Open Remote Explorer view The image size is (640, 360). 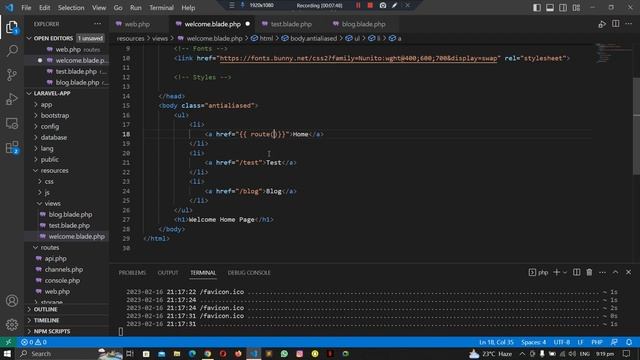tap(12, 123)
